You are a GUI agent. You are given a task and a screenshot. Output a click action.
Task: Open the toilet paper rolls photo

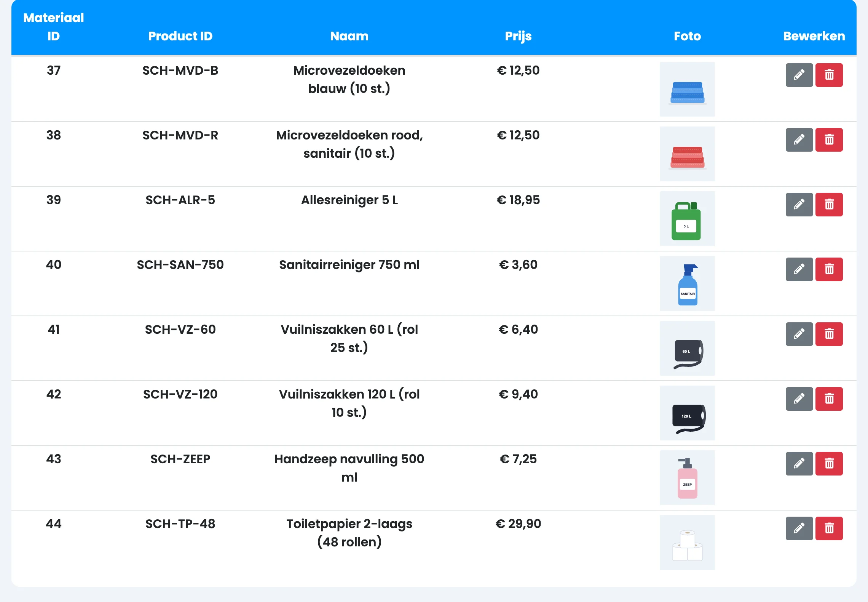[x=687, y=543]
